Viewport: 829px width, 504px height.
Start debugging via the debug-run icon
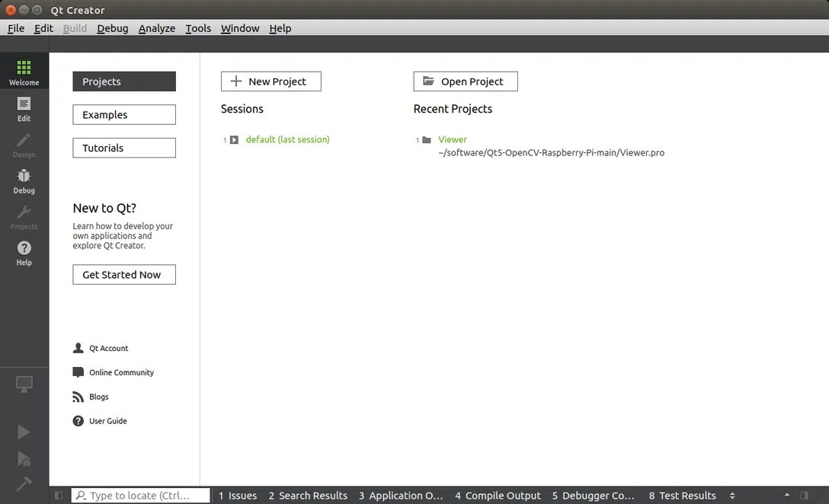(24, 458)
